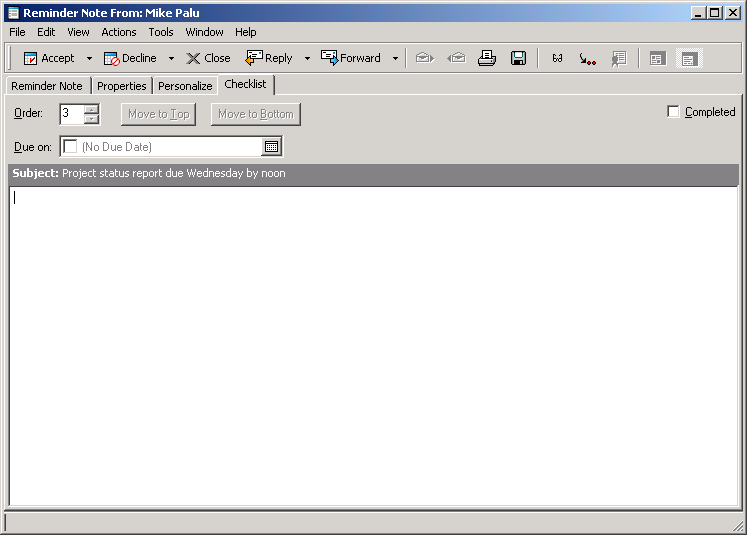The height and width of the screenshot is (535, 747).
Task: Increase Order value with up arrow
Action: pos(91,109)
